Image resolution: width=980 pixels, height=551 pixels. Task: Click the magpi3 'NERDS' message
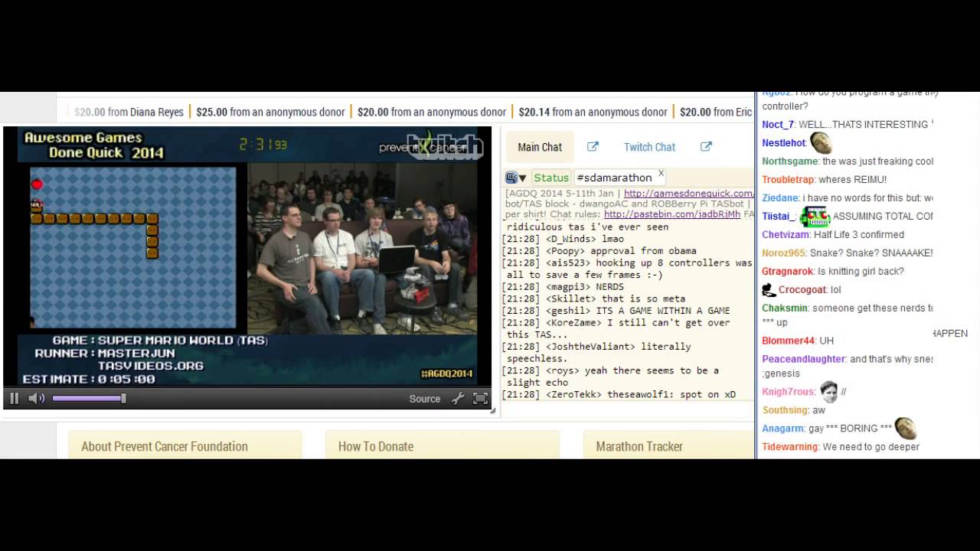click(x=563, y=287)
